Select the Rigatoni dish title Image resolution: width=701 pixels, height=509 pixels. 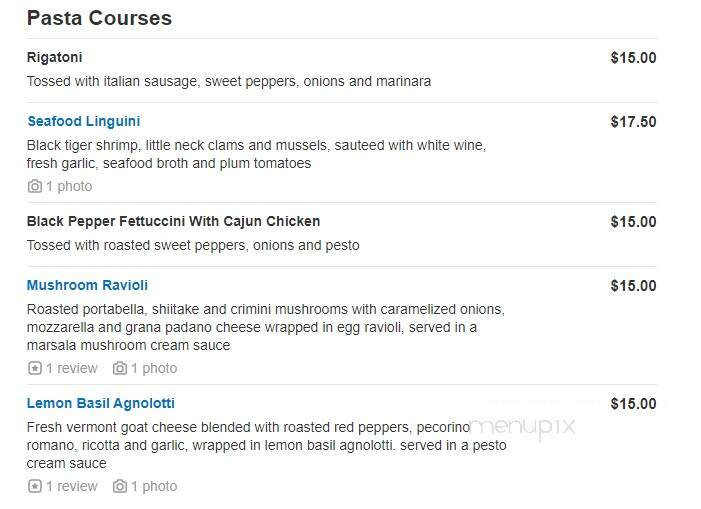[55, 57]
